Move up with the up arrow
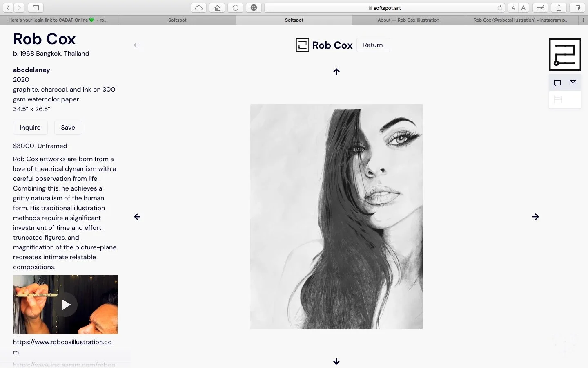This screenshot has width=588, height=368. click(336, 72)
